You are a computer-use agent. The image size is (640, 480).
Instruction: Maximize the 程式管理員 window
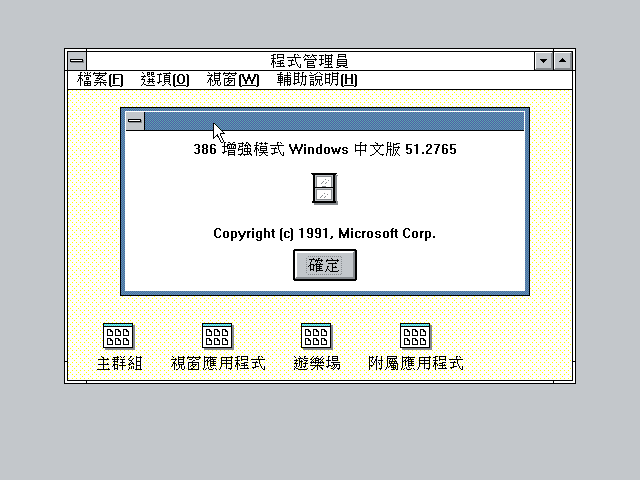point(562,61)
